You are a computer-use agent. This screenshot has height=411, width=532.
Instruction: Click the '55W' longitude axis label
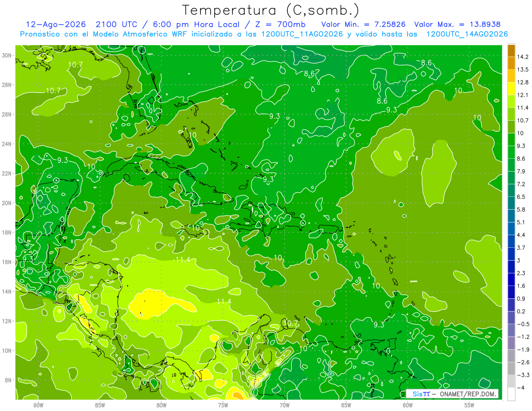[x=469, y=405]
